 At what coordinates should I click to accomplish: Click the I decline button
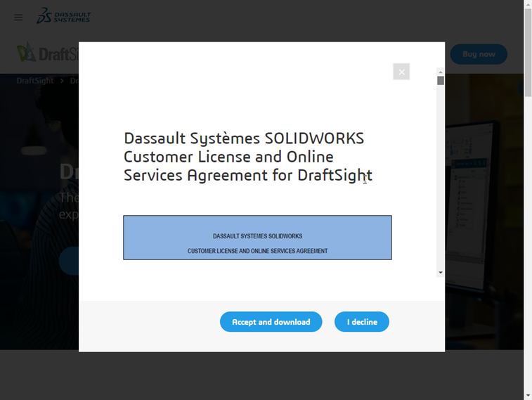[x=362, y=322]
